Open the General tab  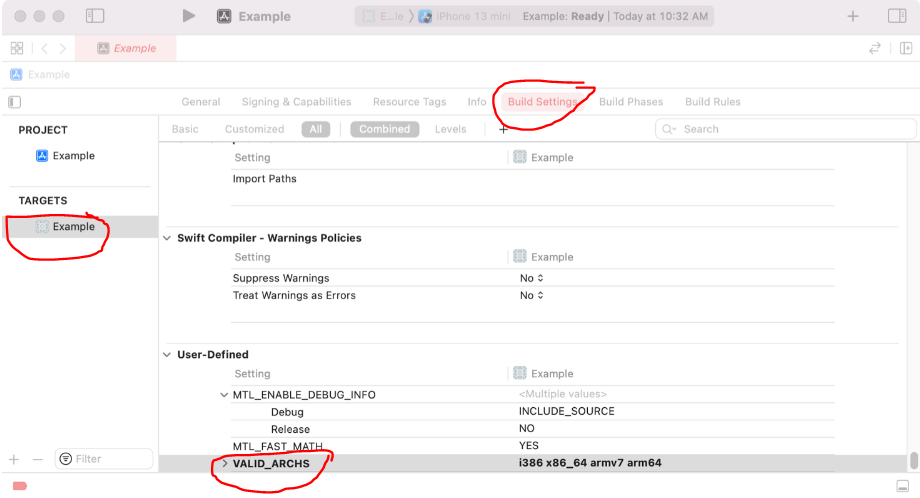[x=201, y=102]
